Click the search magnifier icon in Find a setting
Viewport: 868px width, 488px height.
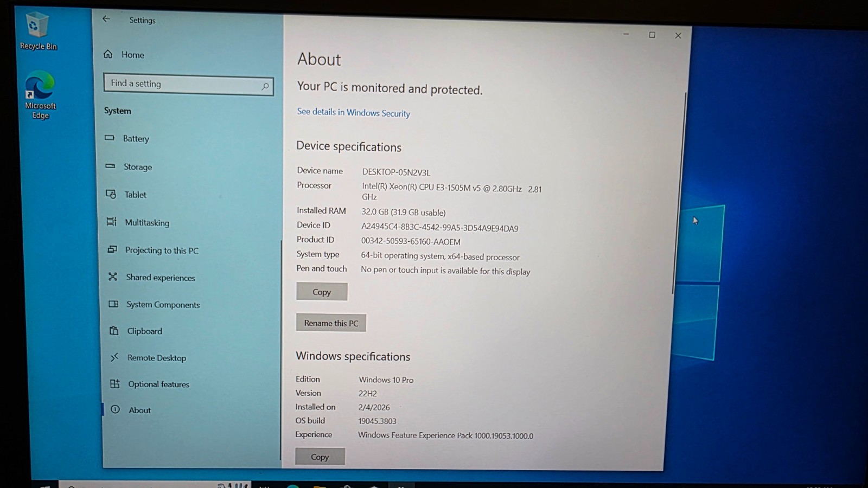click(265, 86)
